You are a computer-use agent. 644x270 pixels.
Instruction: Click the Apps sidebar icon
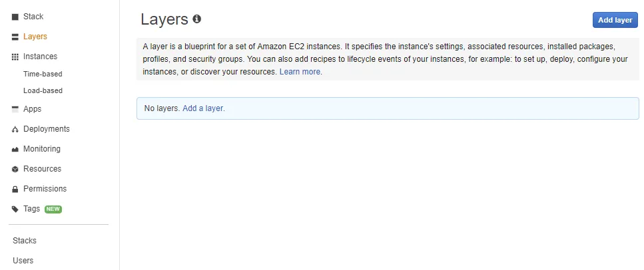(15, 109)
